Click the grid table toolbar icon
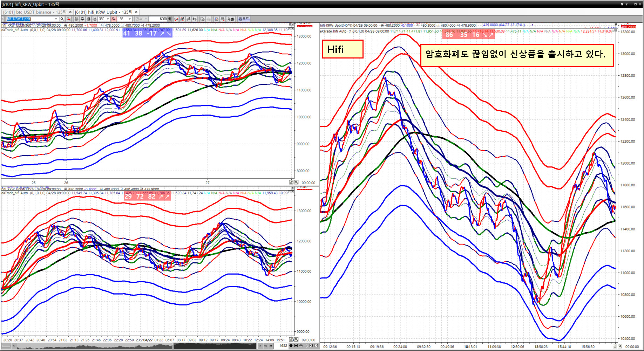Viewport: 644px width, 351px height. click(222, 19)
